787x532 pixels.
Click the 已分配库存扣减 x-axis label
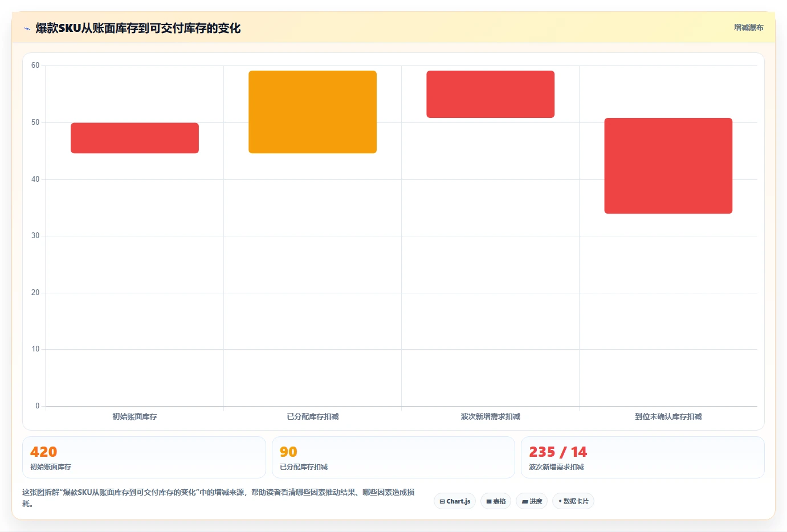click(312, 417)
